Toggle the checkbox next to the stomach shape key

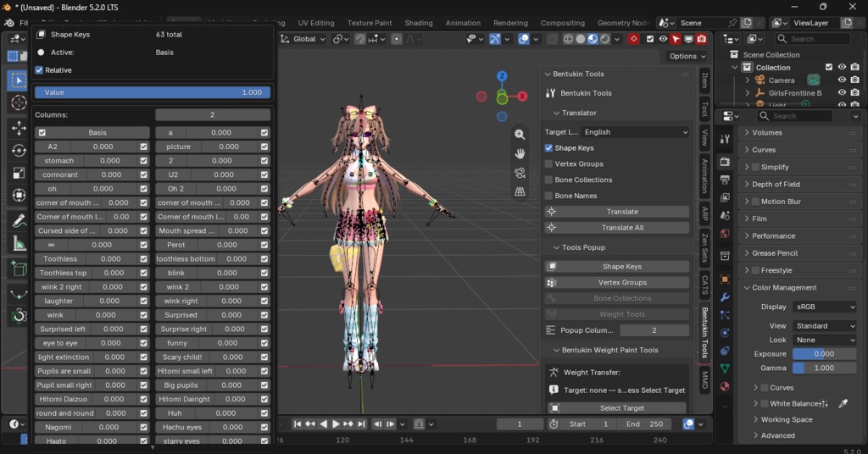pyautogui.click(x=144, y=160)
